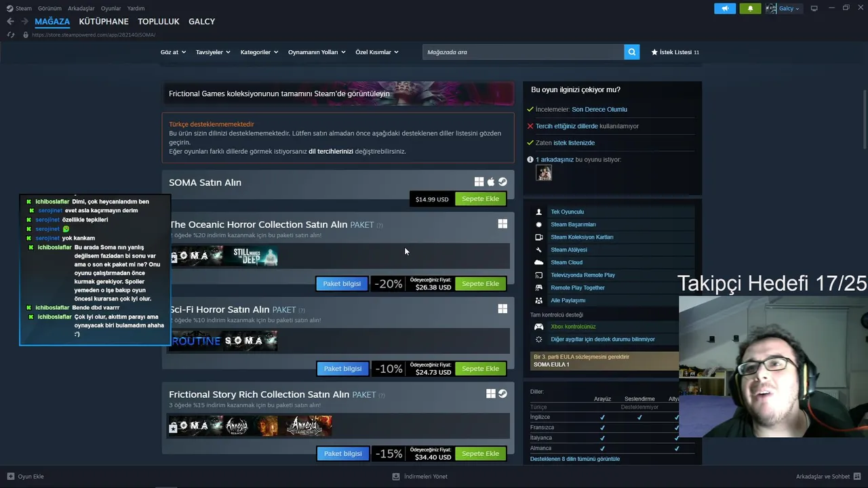Open the Oyunlar menu
Viewport: 868px width, 488px height.
click(x=111, y=9)
